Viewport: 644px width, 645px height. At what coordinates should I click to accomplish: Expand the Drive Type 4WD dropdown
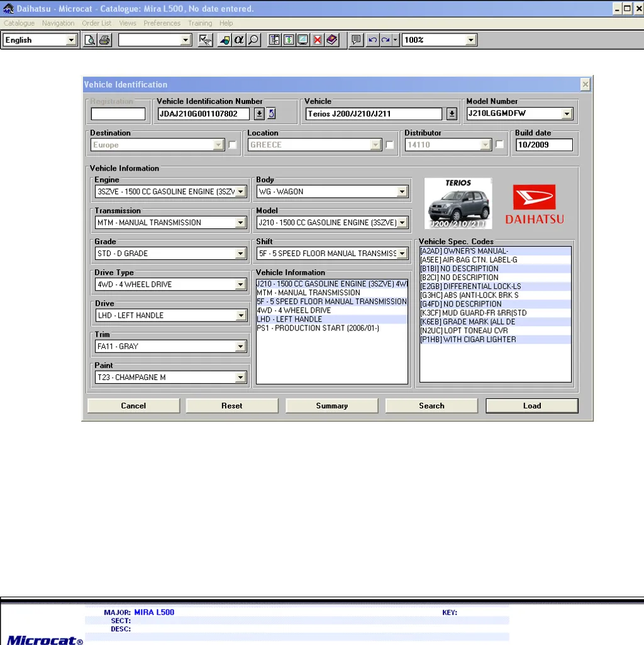(241, 284)
